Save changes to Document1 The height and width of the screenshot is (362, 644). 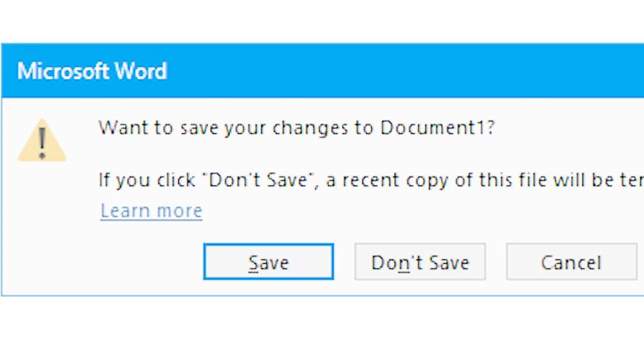point(268,262)
